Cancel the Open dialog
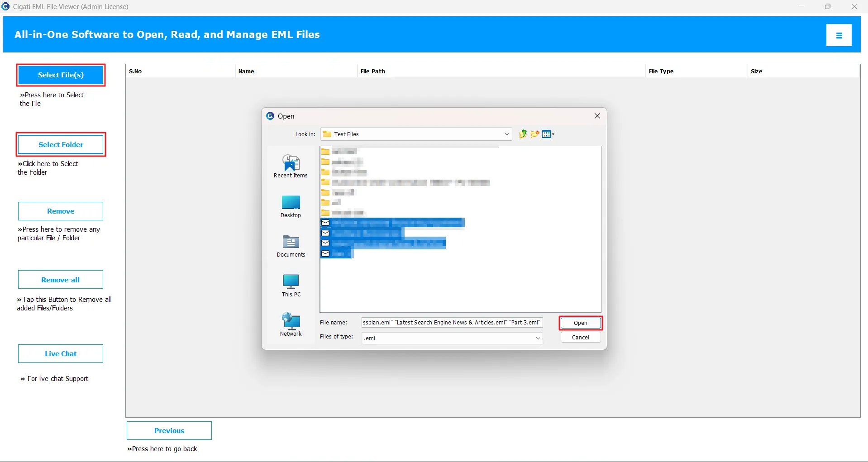The width and height of the screenshot is (868, 462). [x=581, y=338]
